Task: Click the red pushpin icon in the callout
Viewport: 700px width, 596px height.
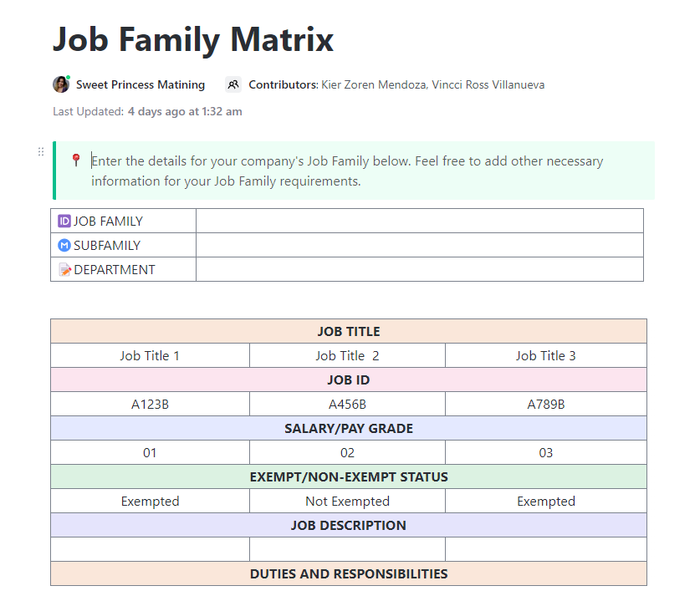Action: (x=76, y=160)
